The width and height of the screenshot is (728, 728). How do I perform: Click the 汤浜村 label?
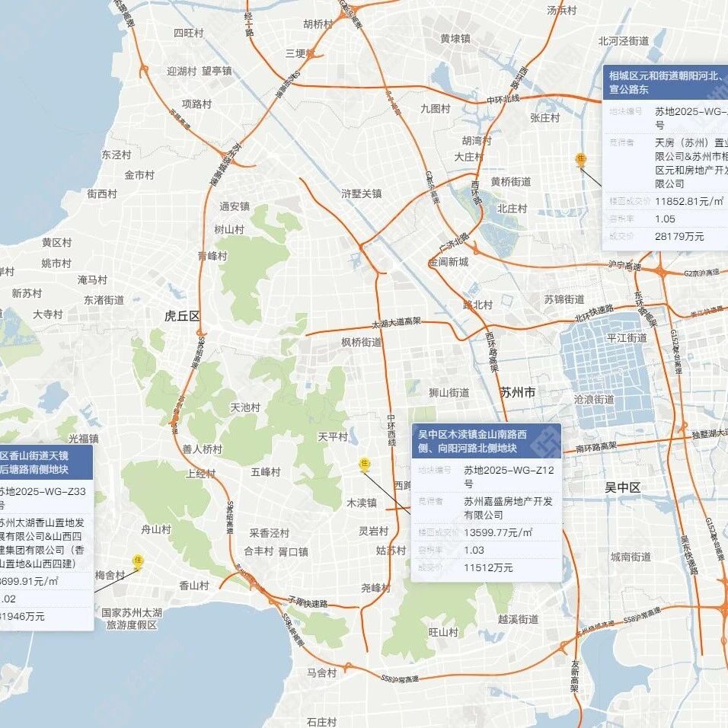point(562,10)
